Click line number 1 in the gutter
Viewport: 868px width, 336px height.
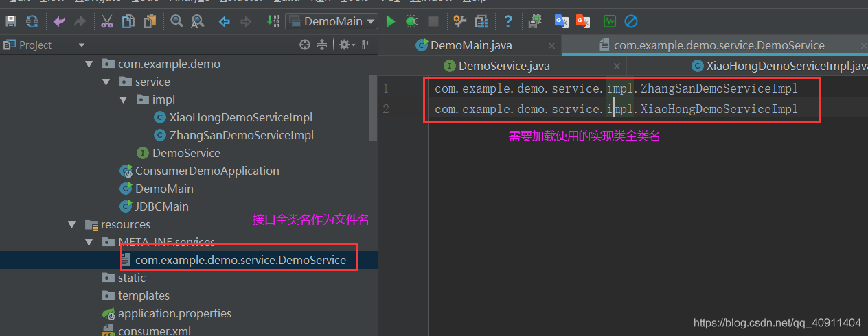[386, 88]
